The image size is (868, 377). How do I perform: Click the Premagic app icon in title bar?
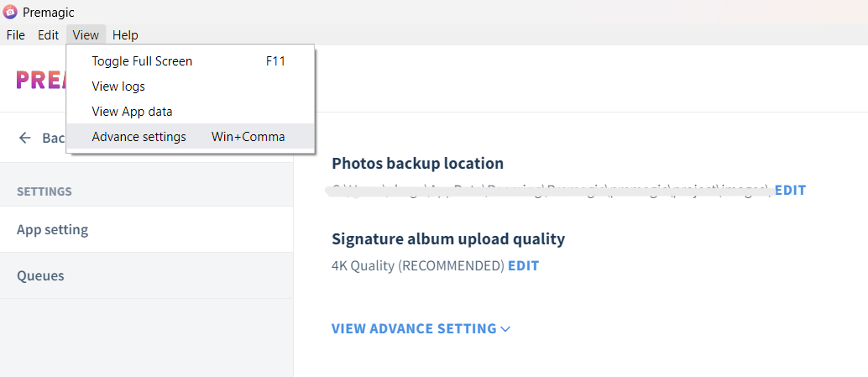pos(10,12)
